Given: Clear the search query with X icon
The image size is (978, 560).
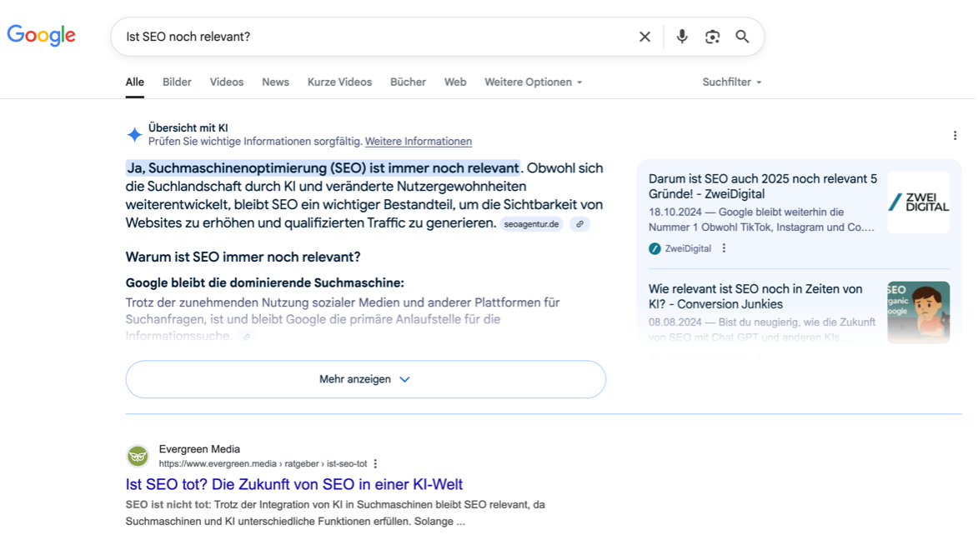Looking at the screenshot, I should coord(644,37).
